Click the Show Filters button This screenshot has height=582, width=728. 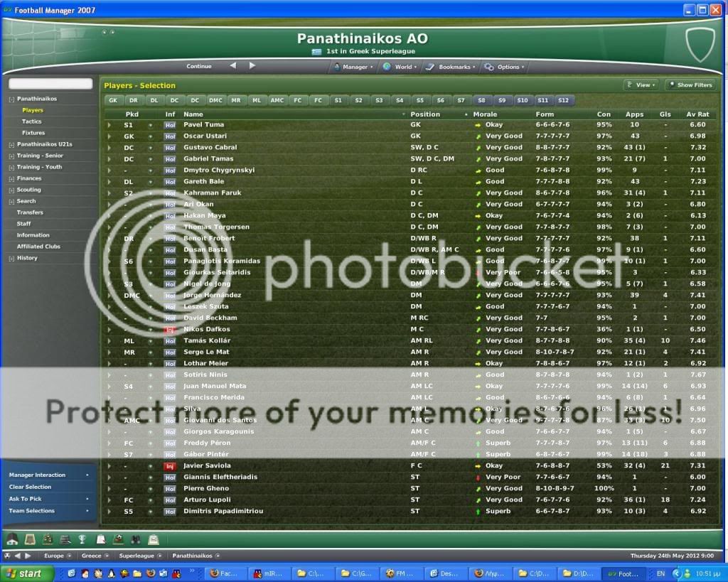pos(690,85)
